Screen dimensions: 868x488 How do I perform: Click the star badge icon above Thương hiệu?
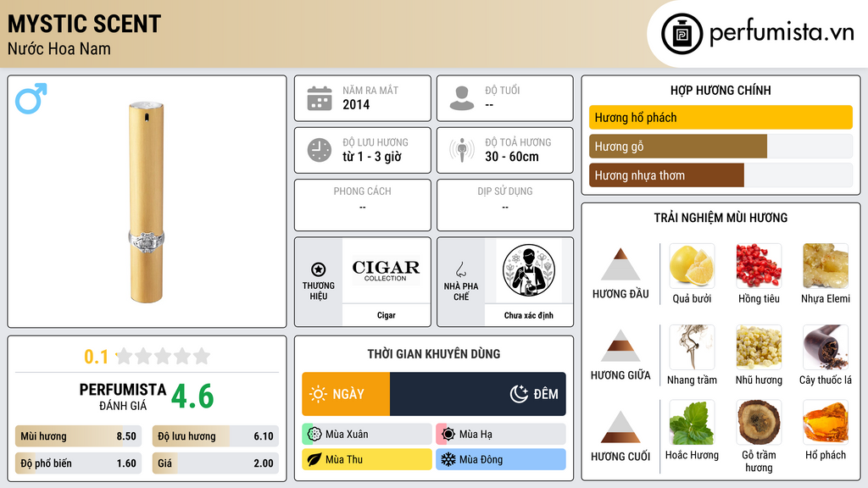click(319, 269)
